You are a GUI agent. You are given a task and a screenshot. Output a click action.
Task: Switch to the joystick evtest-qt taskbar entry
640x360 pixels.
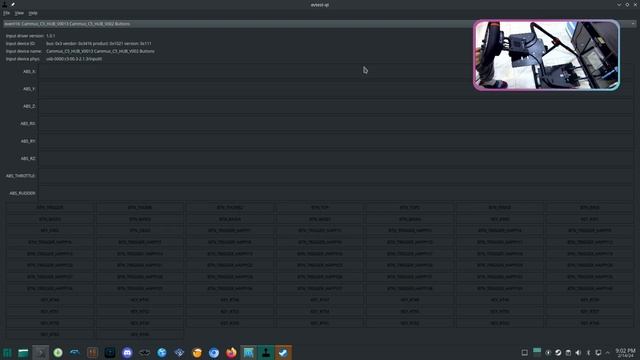click(x=266, y=353)
